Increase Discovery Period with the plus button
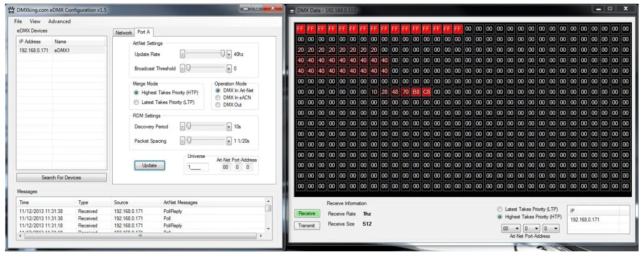Viewport: 644px width, 258px height. (229, 126)
